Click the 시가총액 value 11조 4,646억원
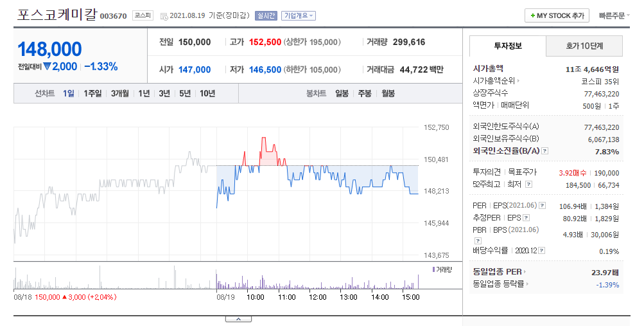 (x=592, y=69)
